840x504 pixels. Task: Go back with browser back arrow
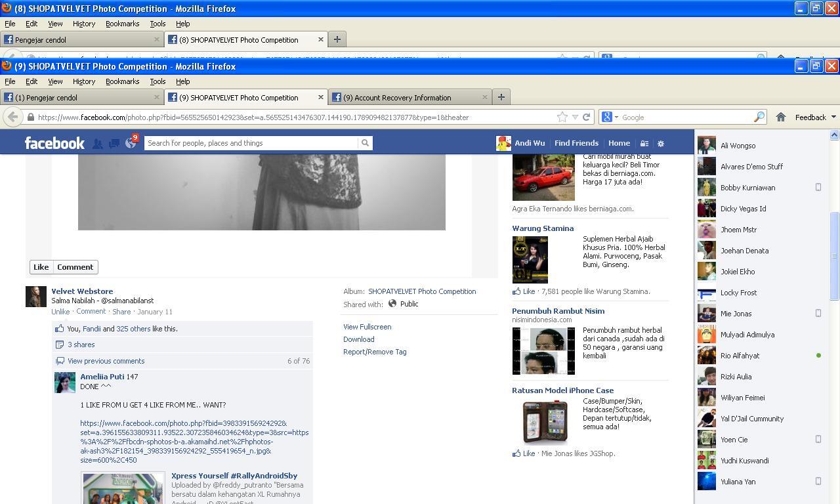(12, 117)
